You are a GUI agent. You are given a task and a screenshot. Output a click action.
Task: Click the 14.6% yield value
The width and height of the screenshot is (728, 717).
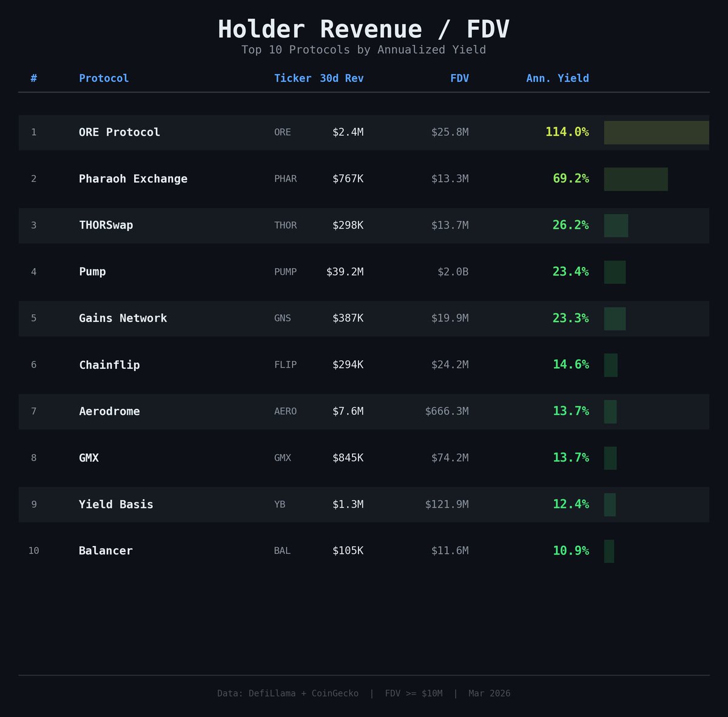pos(570,365)
